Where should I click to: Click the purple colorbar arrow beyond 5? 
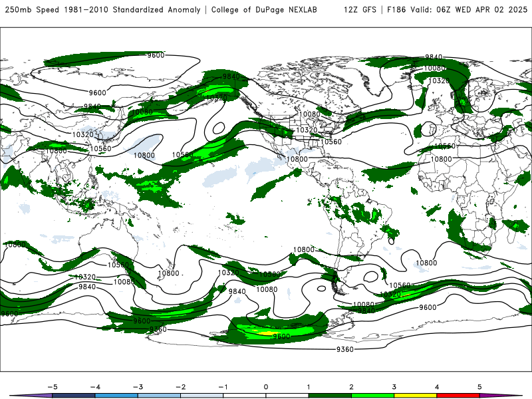(501, 396)
